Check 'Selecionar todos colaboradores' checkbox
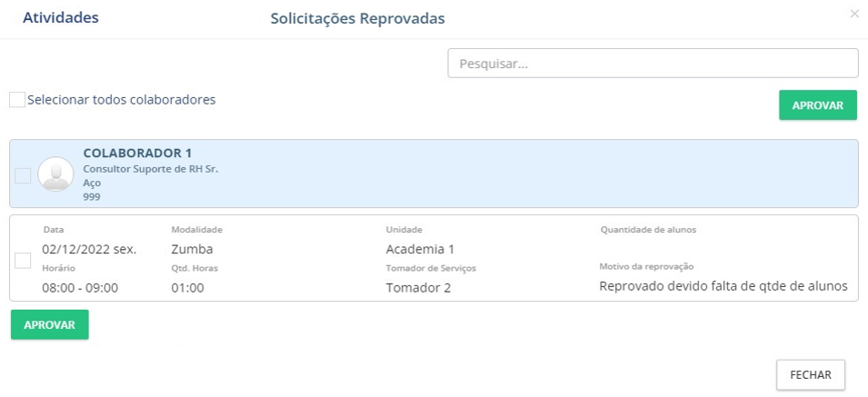 pos(17,100)
